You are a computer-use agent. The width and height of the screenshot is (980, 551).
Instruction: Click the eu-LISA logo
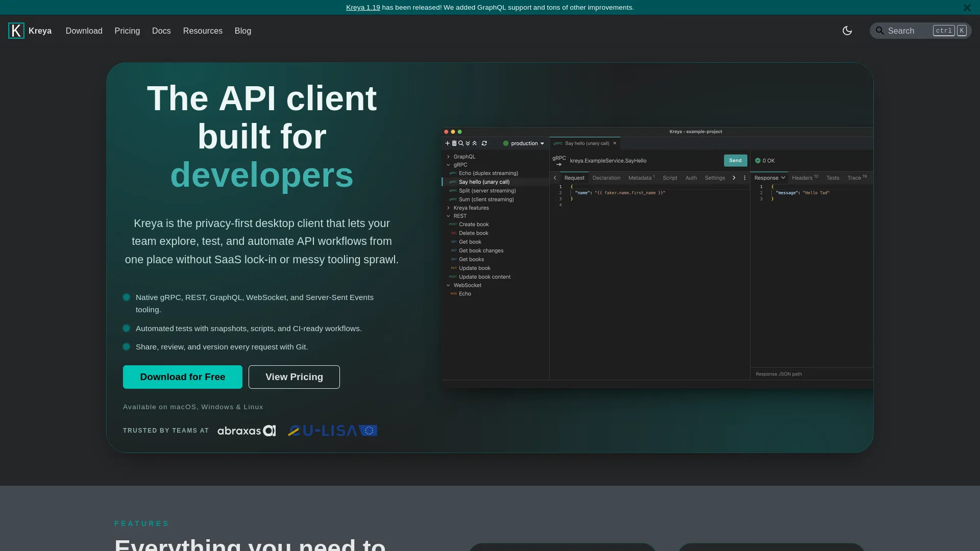click(332, 431)
